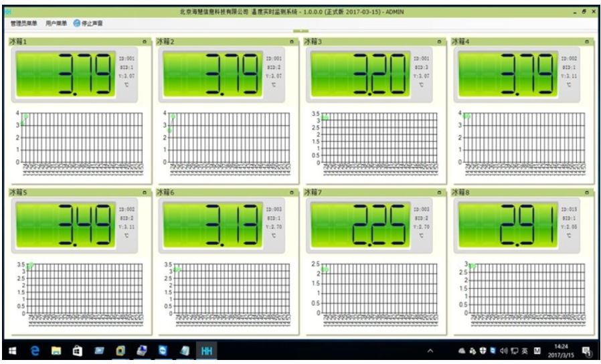This screenshot has width=601, height=364.
Task: Toggle the 冰箱6 panel collapse button
Action: [x=292, y=193]
